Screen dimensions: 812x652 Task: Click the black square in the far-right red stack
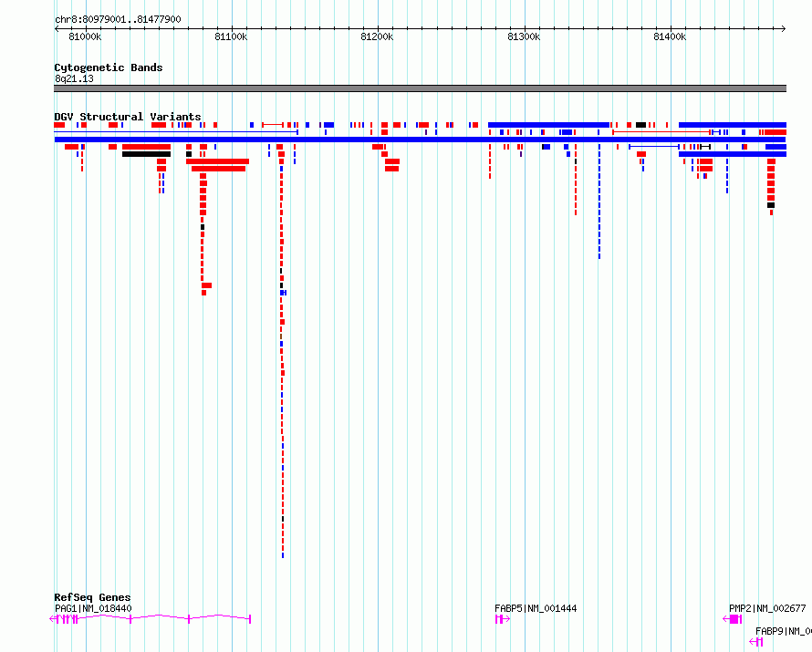point(771,205)
